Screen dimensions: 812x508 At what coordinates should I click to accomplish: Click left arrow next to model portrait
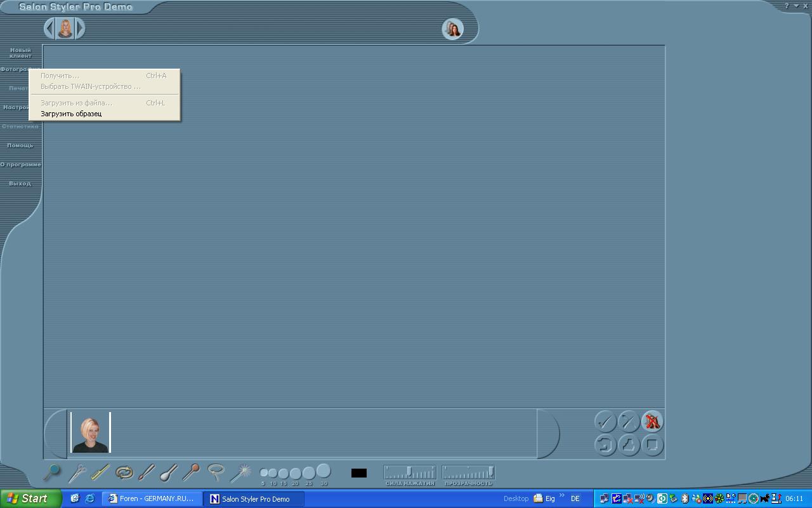(x=49, y=29)
